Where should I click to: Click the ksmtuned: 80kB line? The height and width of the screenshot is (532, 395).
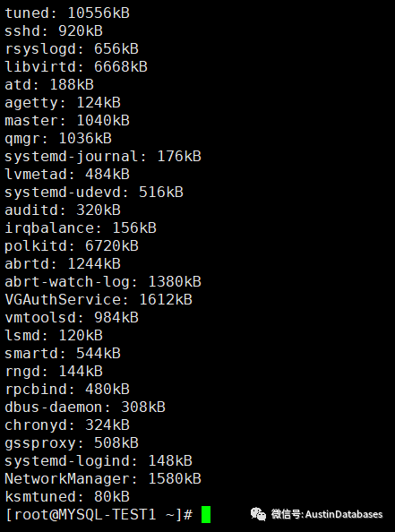(67, 497)
